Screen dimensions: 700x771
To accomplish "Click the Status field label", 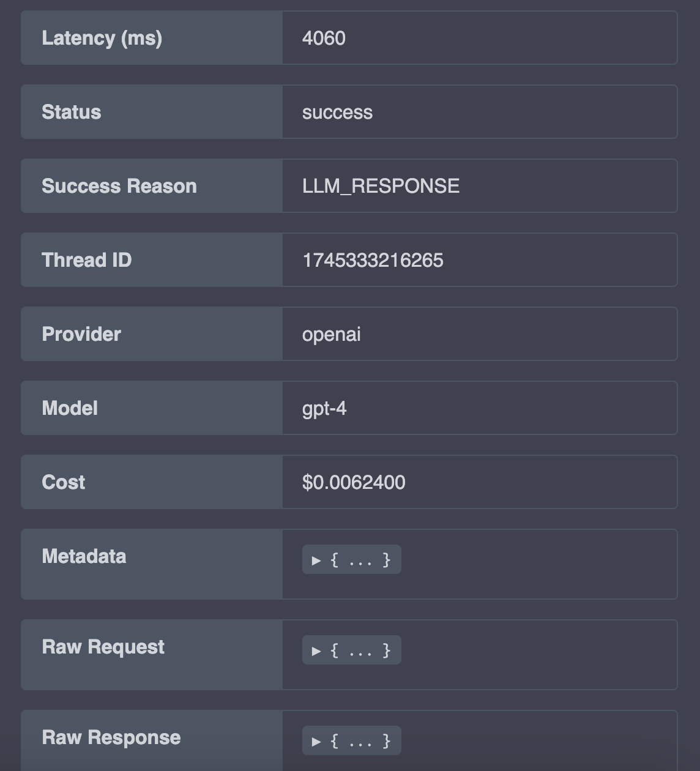I will [x=72, y=112].
